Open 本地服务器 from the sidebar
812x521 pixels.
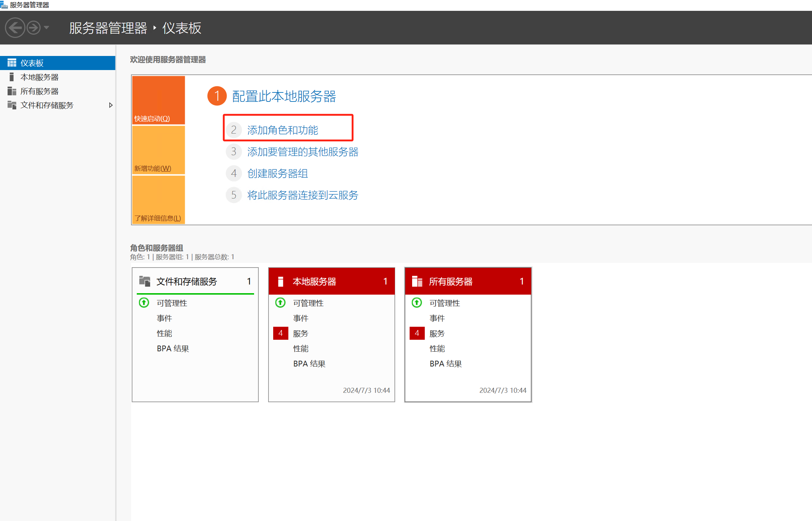coord(39,77)
